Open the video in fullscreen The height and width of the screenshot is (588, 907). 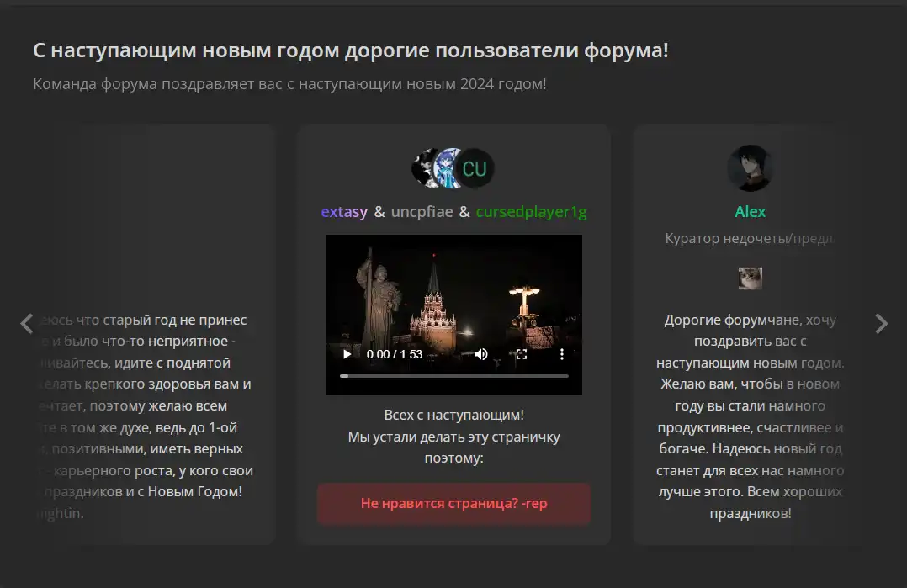tap(521, 354)
